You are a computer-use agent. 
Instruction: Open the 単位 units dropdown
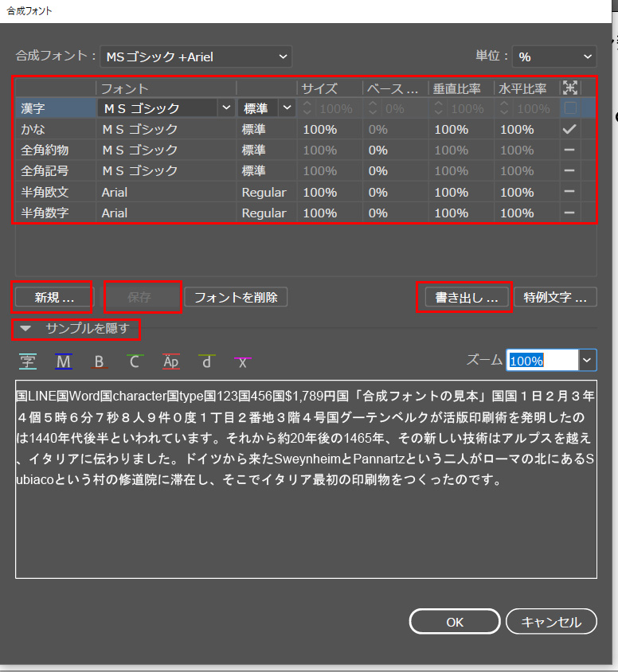point(554,57)
